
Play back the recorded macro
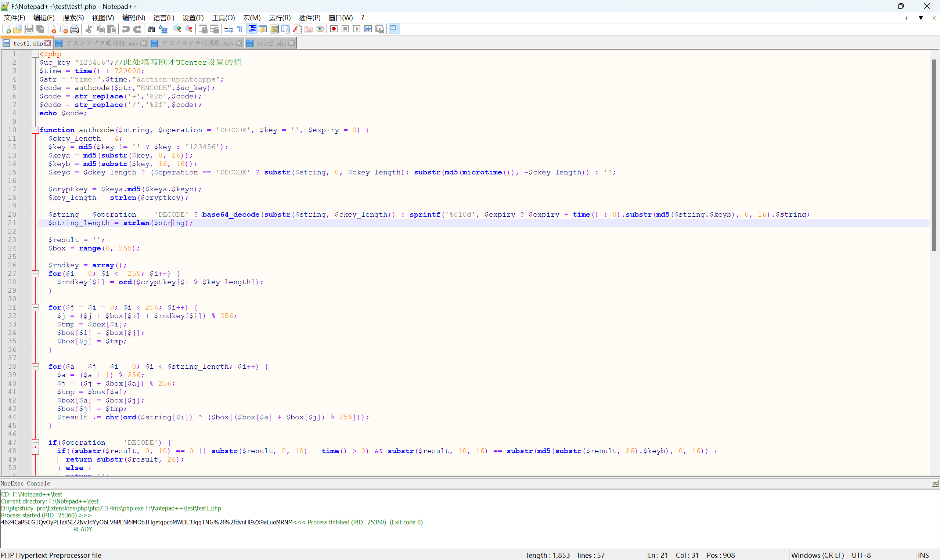pyautogui.click(x=357, y=29)
